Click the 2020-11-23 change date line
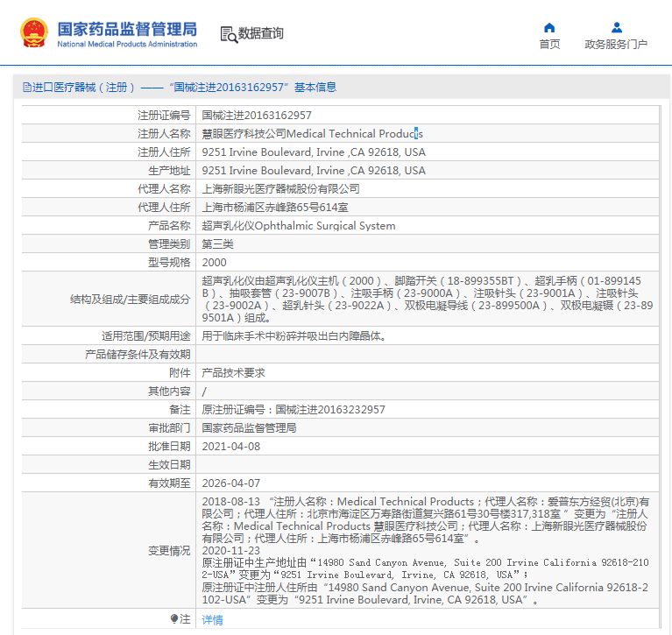Image resolution: width=672 pixels, height=635 pixels. 231,551
